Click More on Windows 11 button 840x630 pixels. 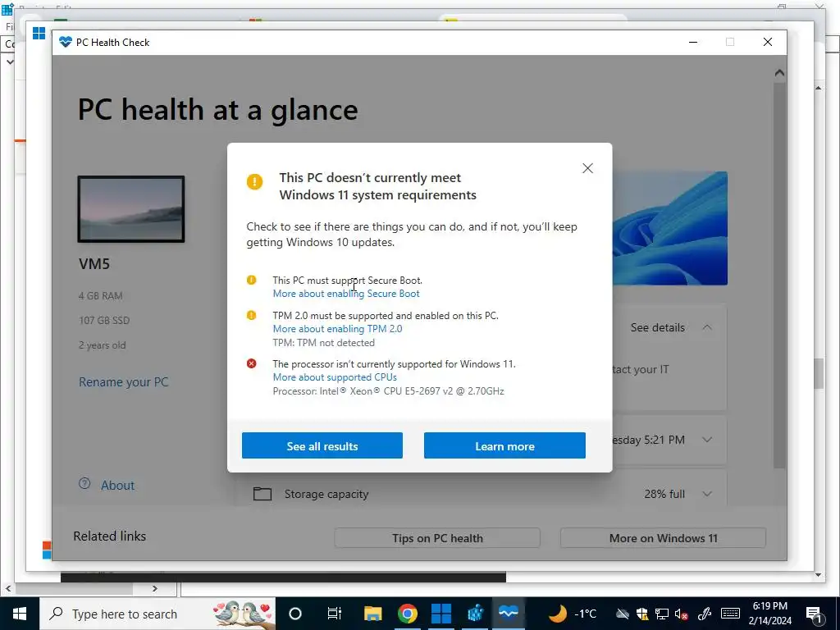click(663, 538)
